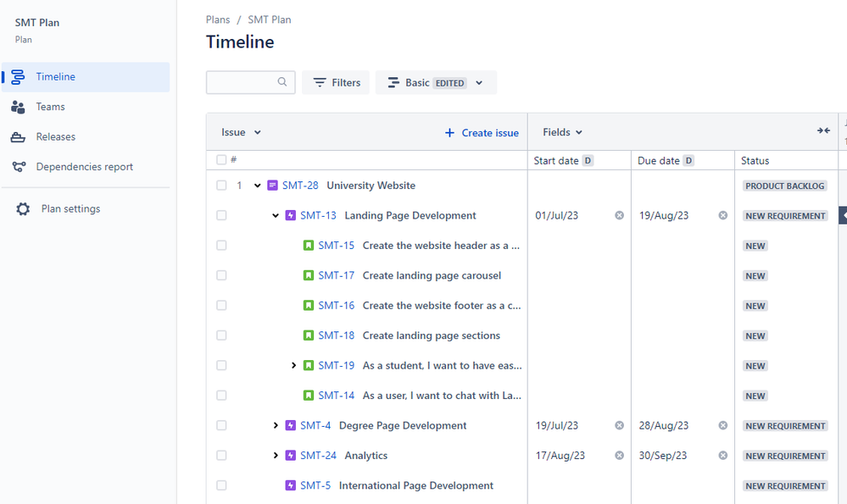
Task: Click the SMT-16 story bookmark icon
Action: click(309, 306)
